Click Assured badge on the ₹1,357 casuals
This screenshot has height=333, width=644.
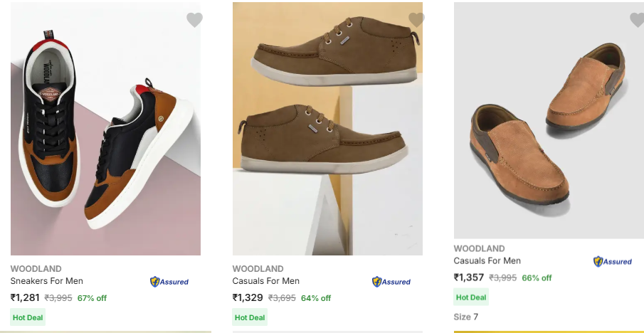tap(613, 262)
